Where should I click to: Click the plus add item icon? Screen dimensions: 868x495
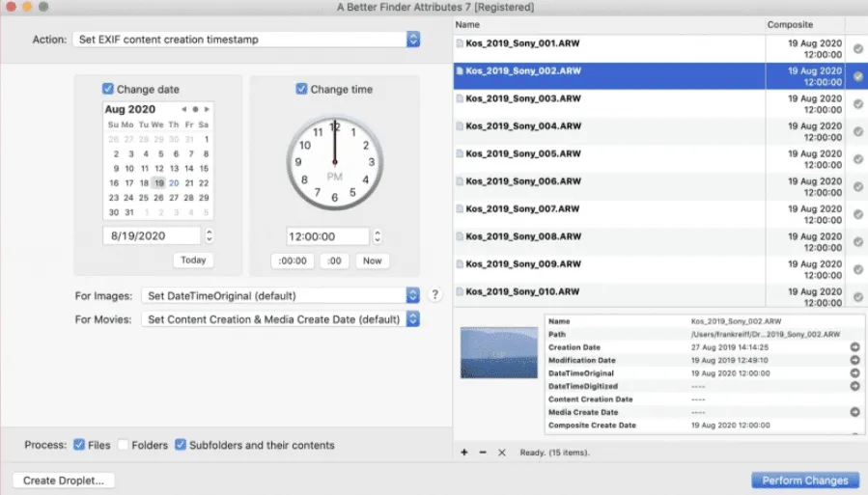click(463, 453)
